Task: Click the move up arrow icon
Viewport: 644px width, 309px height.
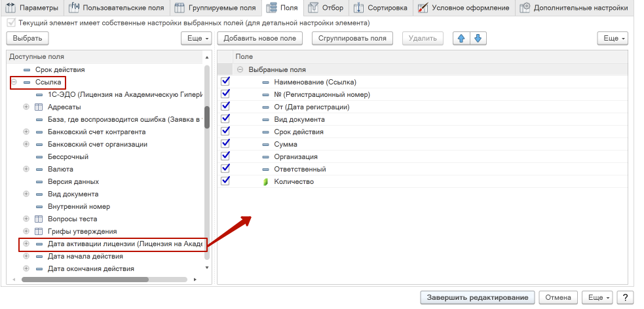Action: [x=461, y=39]
